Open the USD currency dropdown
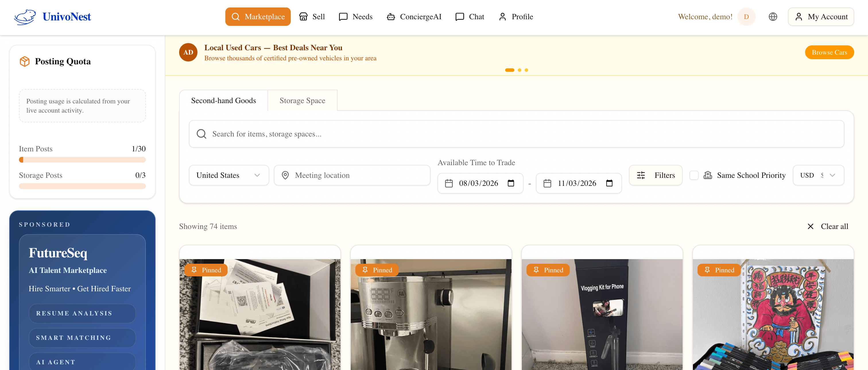The width and height of the screenshot is (868, 370). tap(818, 175)
